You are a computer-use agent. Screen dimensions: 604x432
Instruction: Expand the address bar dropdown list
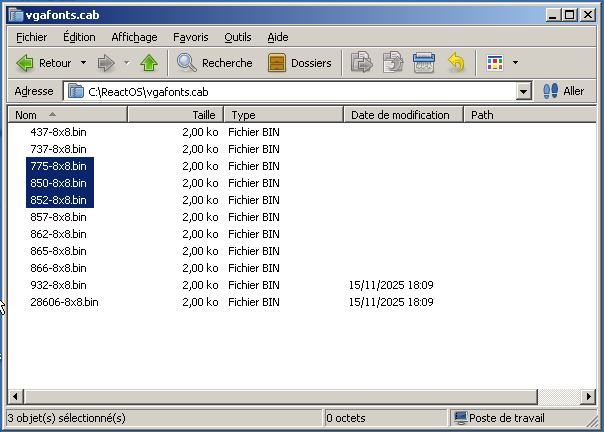pos(524,91)
